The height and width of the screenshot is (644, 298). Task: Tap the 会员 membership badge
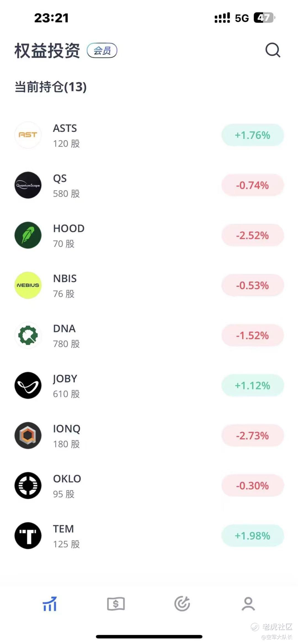coord(102,50)
